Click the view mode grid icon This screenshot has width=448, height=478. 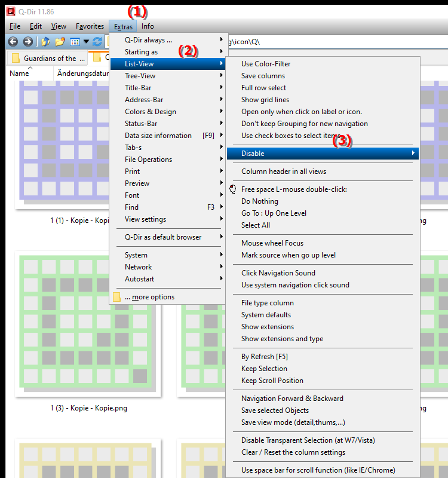75,42
